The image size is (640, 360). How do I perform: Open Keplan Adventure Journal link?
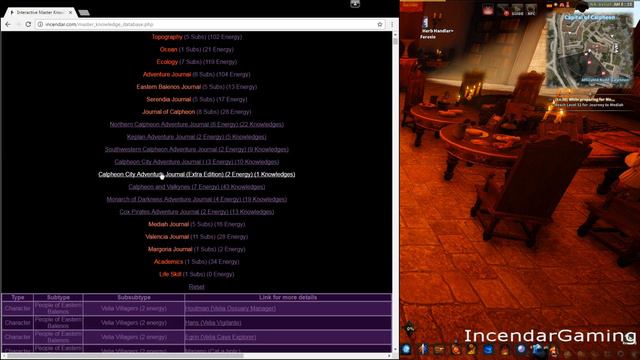tap(197, 137)
